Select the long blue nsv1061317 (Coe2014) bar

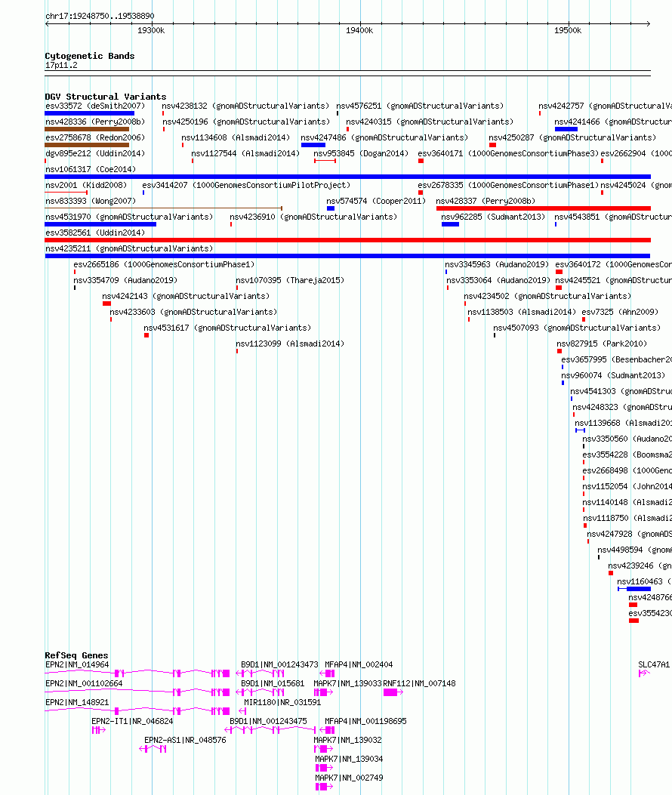347,177
